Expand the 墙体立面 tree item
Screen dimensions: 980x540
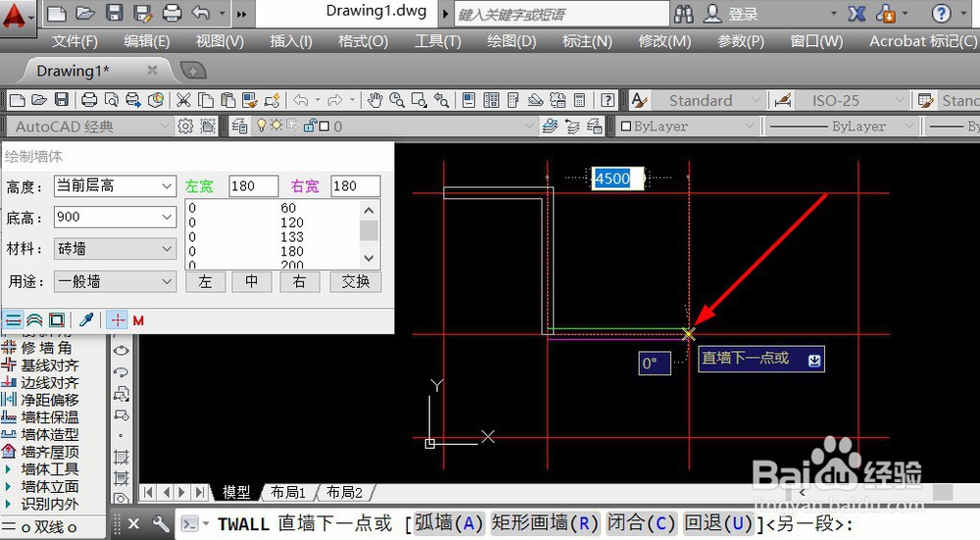click(8, 486)
